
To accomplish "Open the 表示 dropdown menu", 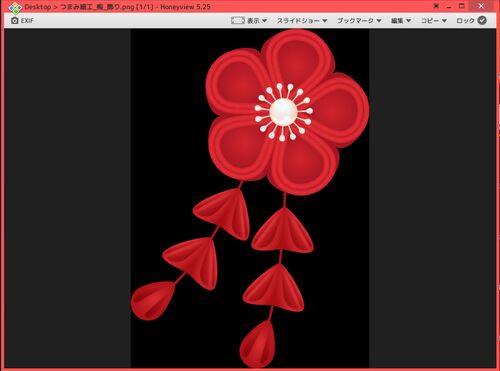I will tap(257, 21).
